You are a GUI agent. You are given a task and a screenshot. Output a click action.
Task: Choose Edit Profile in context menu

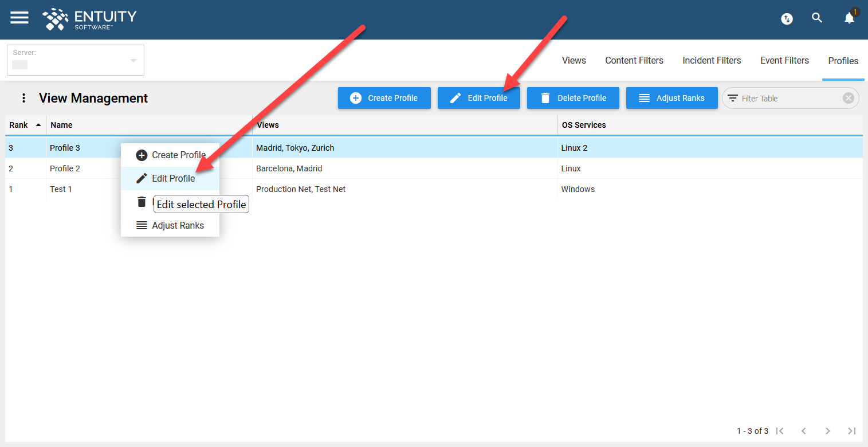(170, 178)
